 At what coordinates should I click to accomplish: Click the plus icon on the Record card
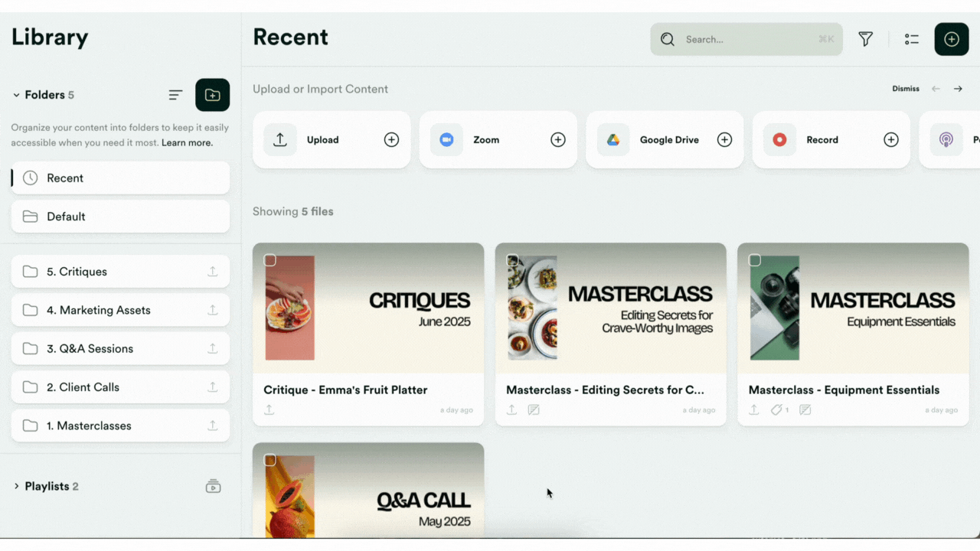pyautogui.click(x=891, y=140)
